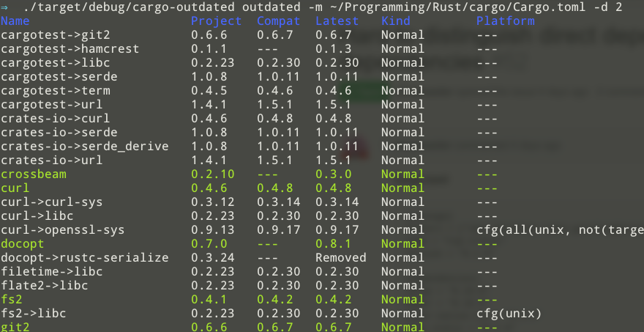Image resolution: width=644 pixels, height=332 pixels.
Task: Select the Platform column header
Action: click(x=506, y=21)
